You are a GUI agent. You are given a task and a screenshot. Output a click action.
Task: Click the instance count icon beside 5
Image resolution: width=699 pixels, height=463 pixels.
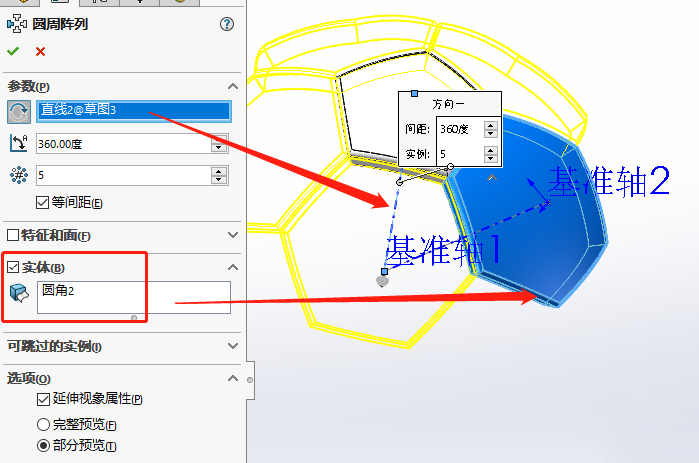[x=18, y=175]
